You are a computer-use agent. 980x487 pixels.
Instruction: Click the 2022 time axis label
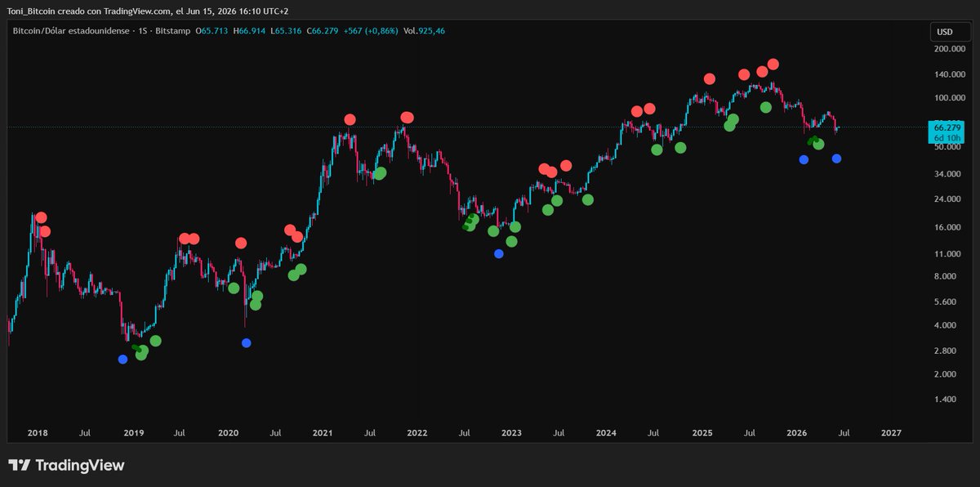click(417, 433)
